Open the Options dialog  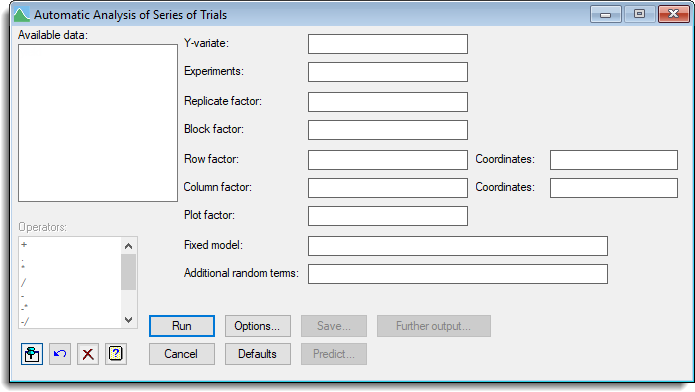pyautogui.click(x=258, y=326)
